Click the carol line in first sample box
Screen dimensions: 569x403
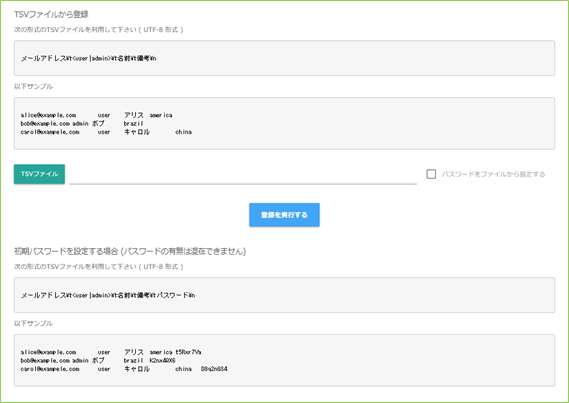pos(106,132)
